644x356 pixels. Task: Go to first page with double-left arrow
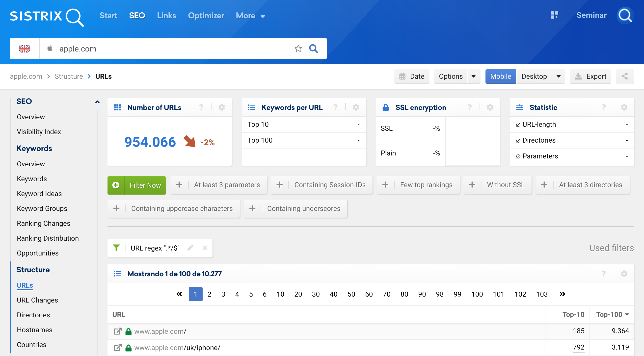click(x=179, y=294)
